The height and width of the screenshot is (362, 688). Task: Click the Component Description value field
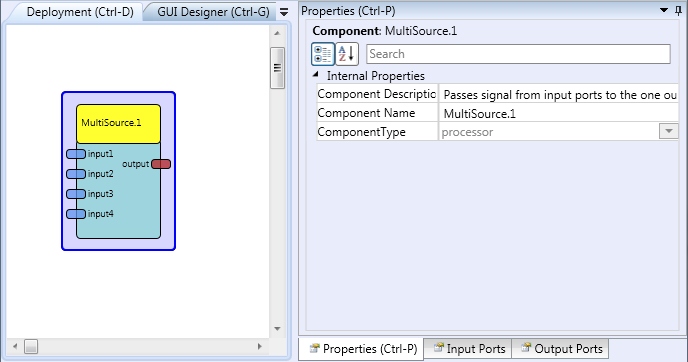(559, 94)
